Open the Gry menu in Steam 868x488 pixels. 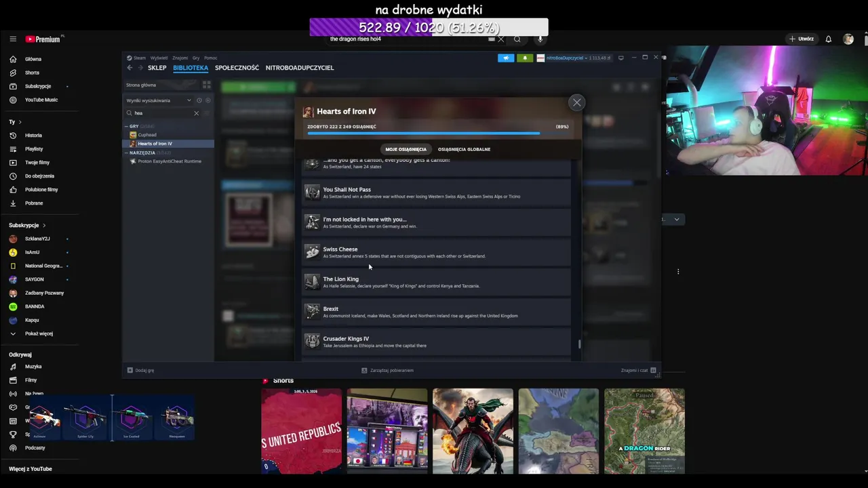[x=196, y=58]
